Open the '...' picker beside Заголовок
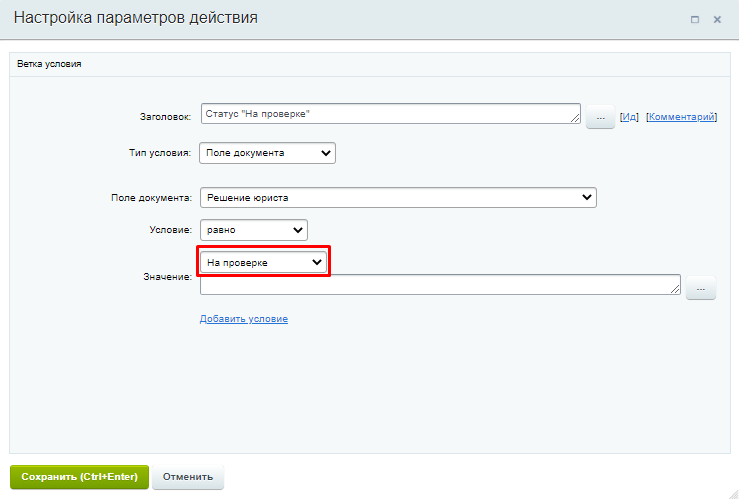Screen dimensions: 739x500 coord(600,117)
